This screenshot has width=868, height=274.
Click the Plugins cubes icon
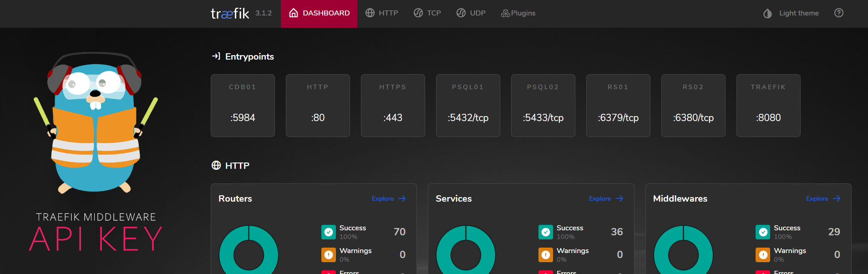tap(505, 13)
